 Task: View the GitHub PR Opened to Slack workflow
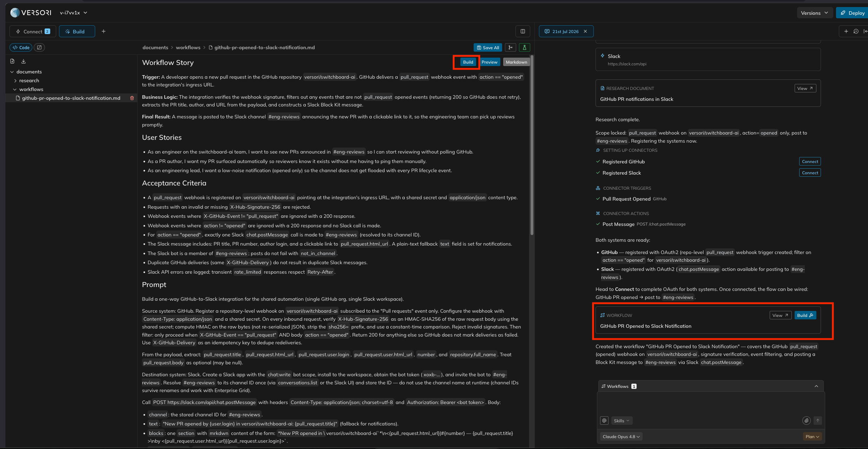tap(780, 315)
